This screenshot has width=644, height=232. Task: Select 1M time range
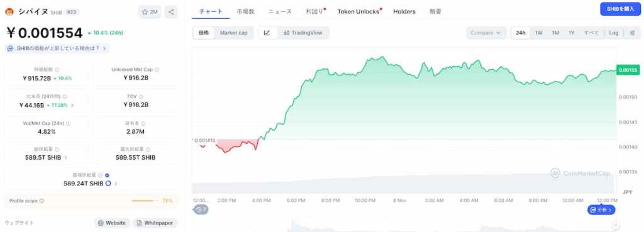[555, 33]
